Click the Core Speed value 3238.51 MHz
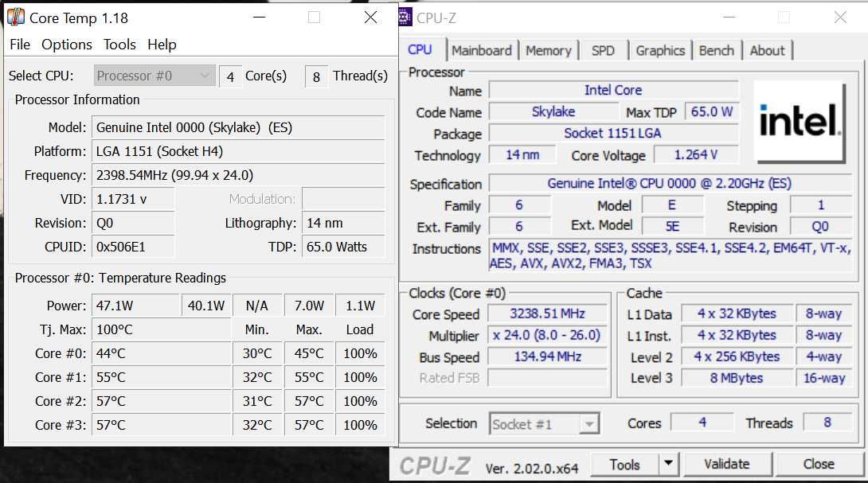868x483 pixels. point(547,314)
